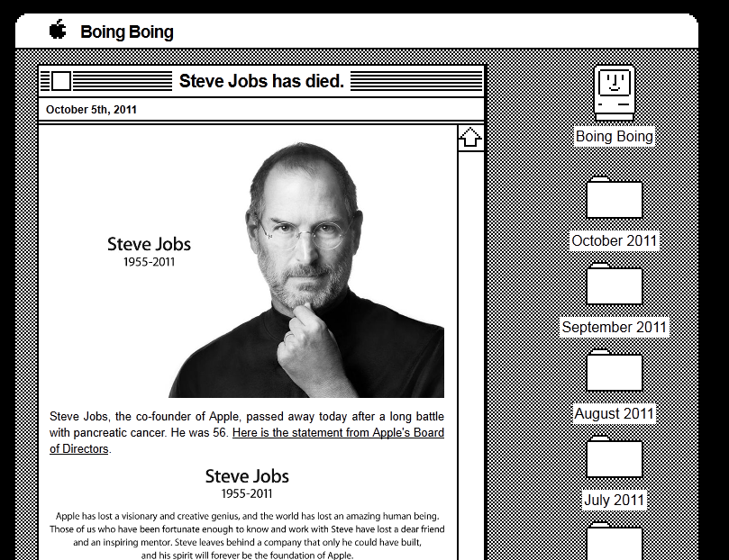Screen dimensions: 729x560
Task: Open the August 2011 folder icon
Action: pyautogui.click(x=615, y=370)
